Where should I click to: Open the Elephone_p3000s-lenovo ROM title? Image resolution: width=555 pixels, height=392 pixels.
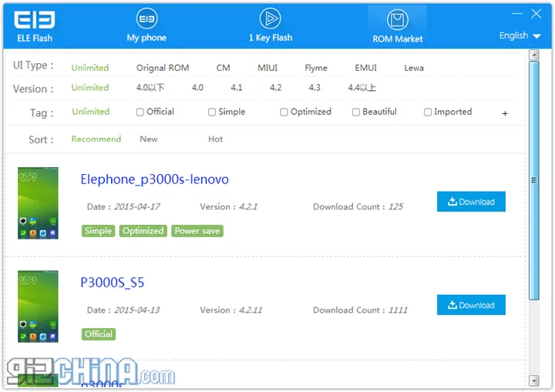(154, 179)
